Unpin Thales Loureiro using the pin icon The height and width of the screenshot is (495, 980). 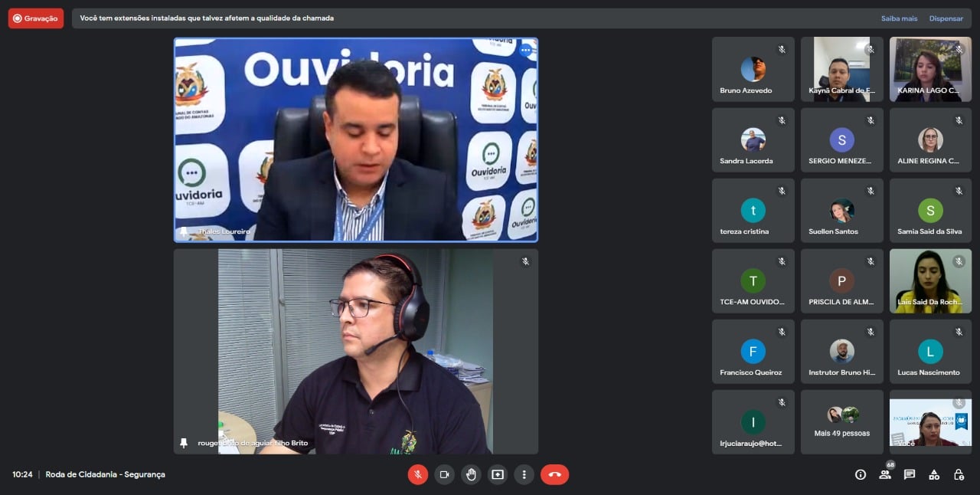184,231
